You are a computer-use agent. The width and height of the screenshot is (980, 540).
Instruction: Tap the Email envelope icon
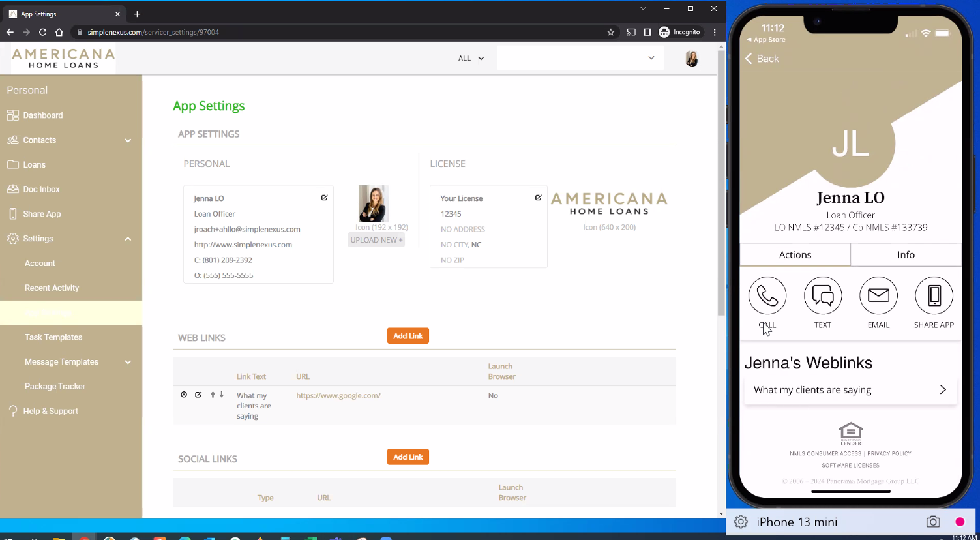pyautogui.click(x=878, y=296)
